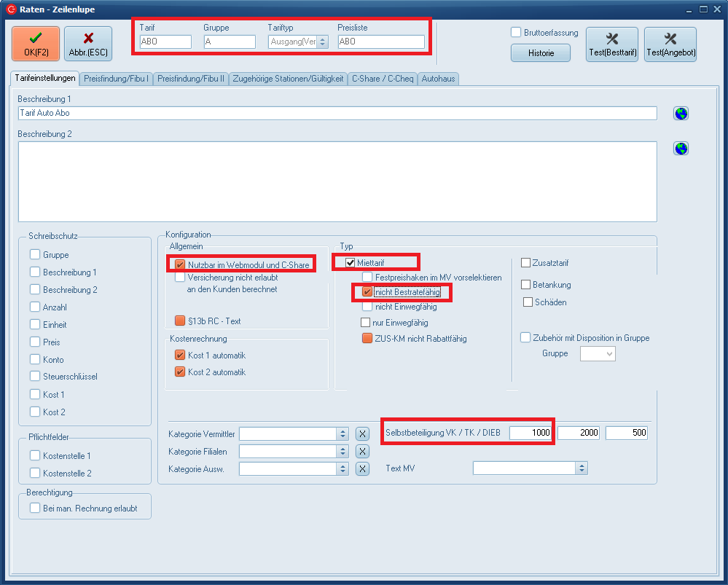Uncheck Kost 1 automatik
Viewport: 728px width, 585px height.
(180, 356)
